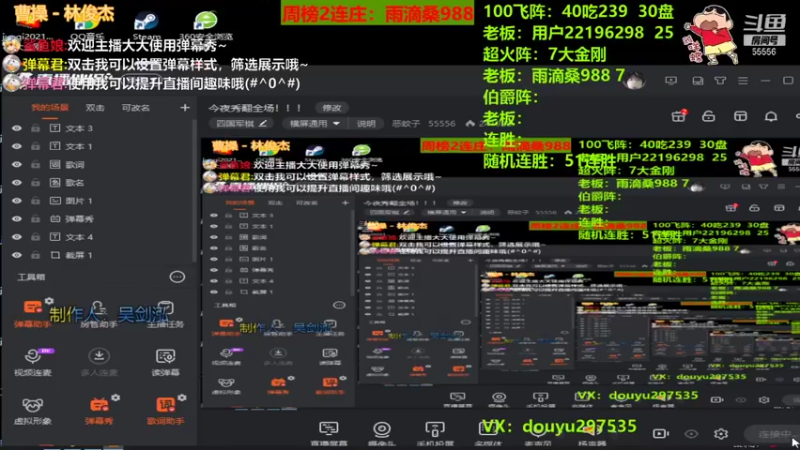Click the record video icon in bottom bar
This screenshot has height=450, width=800.
(661, 434)
